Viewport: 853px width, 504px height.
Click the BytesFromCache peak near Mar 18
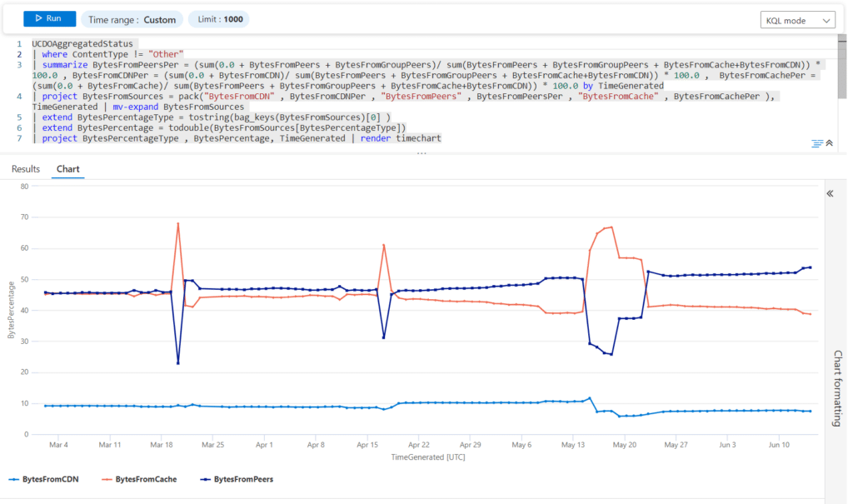pyautogui.click(x=178, y=223)
